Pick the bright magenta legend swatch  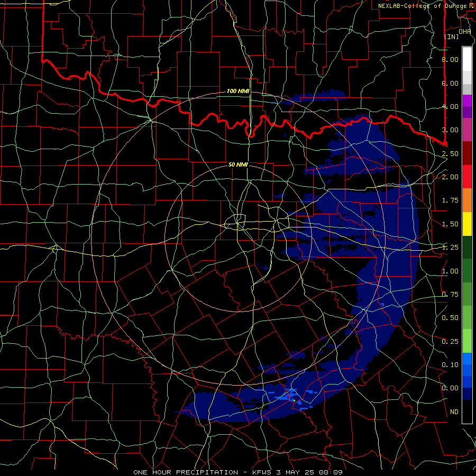(x=467, y=100)
